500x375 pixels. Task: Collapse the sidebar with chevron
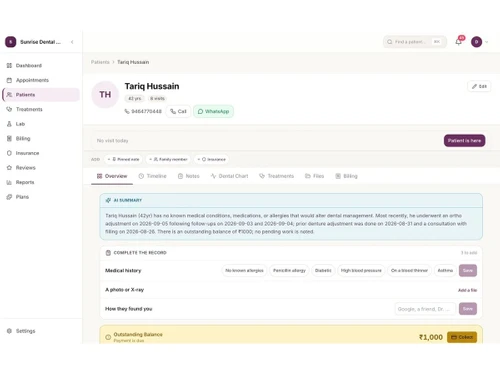coord(72,42)
